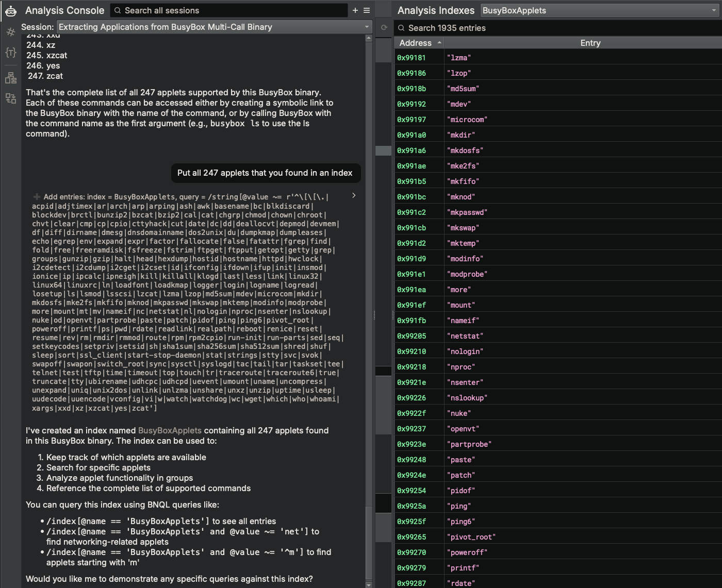Select the "pivot_root" entry row
Screen dimensions: 722x588
tap(558, 537)
